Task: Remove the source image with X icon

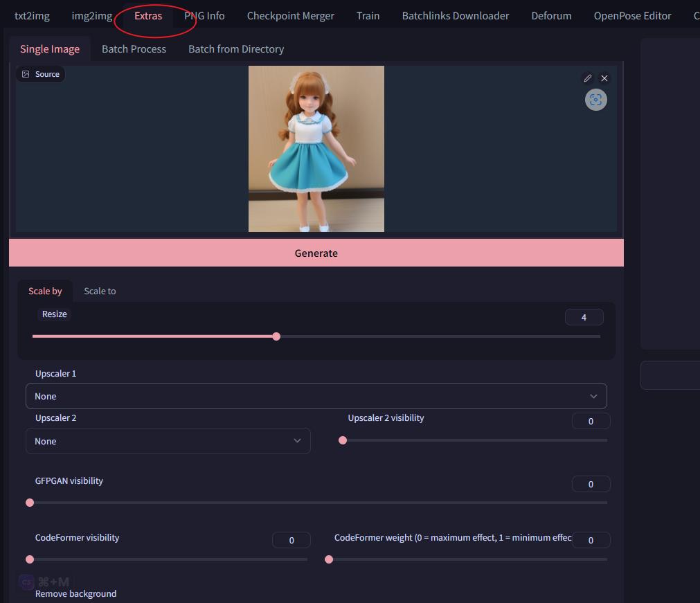Action: pos(604,78)
